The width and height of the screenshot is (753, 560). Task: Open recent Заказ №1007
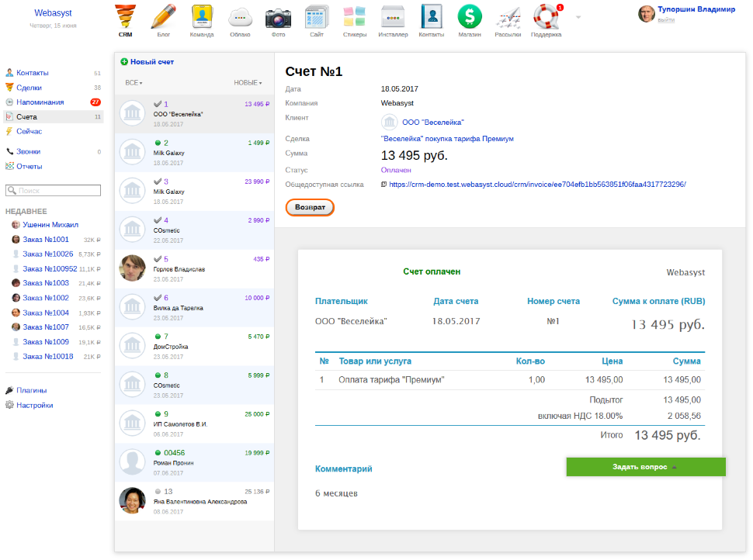click(x=46, y=327)
